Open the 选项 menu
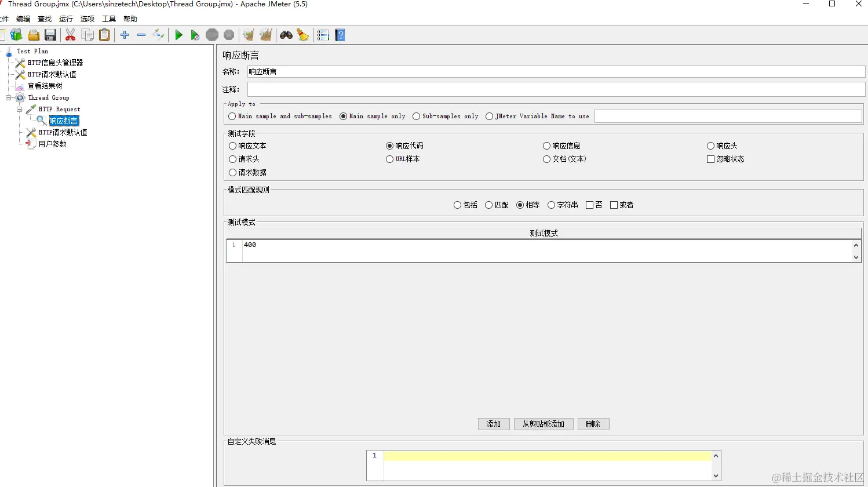This screenshot has height=487, width=868. pyautogui.click(x=87, y=19)
